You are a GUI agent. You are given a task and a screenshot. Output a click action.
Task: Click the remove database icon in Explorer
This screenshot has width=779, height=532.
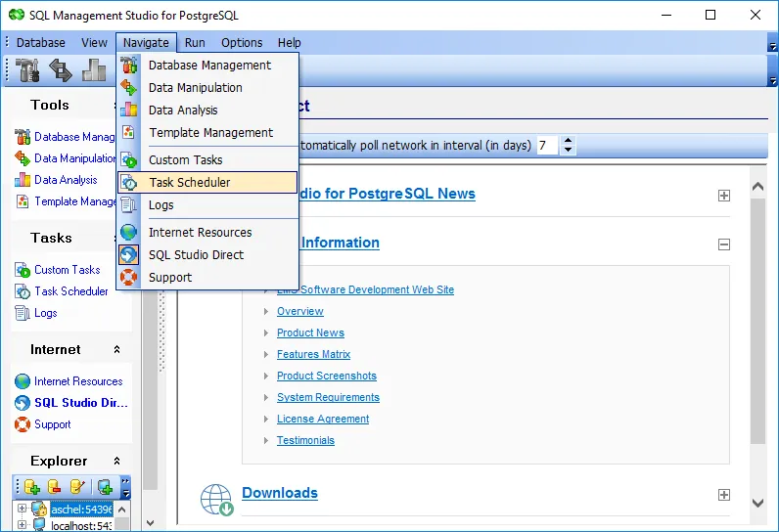click(54, 487)
